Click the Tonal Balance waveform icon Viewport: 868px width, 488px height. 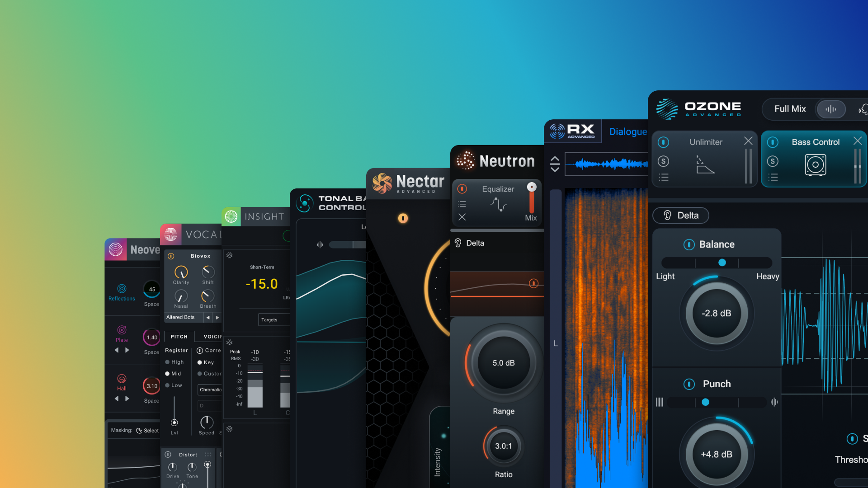[x=320, y=244]
